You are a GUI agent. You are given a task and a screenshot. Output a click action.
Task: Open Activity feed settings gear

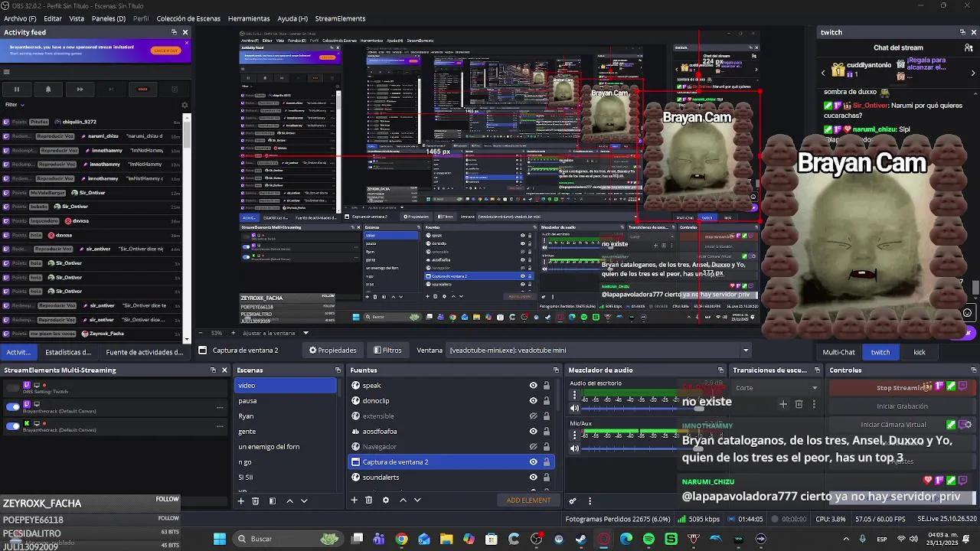pos(184,105)
